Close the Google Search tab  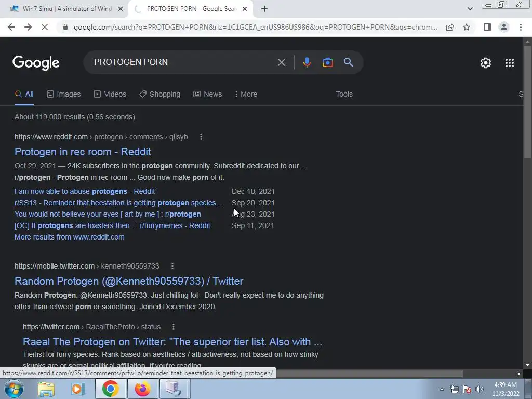tap(244, 9)
